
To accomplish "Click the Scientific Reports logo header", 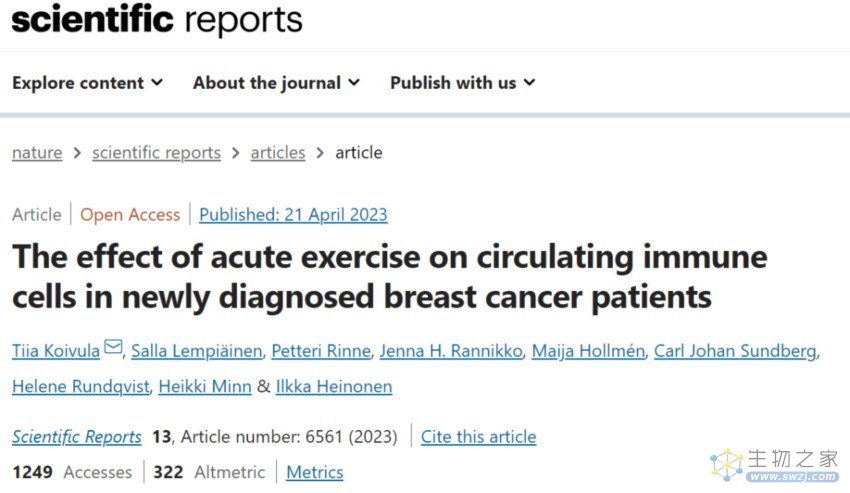I will pyautogui.click(x=157, y=20).
